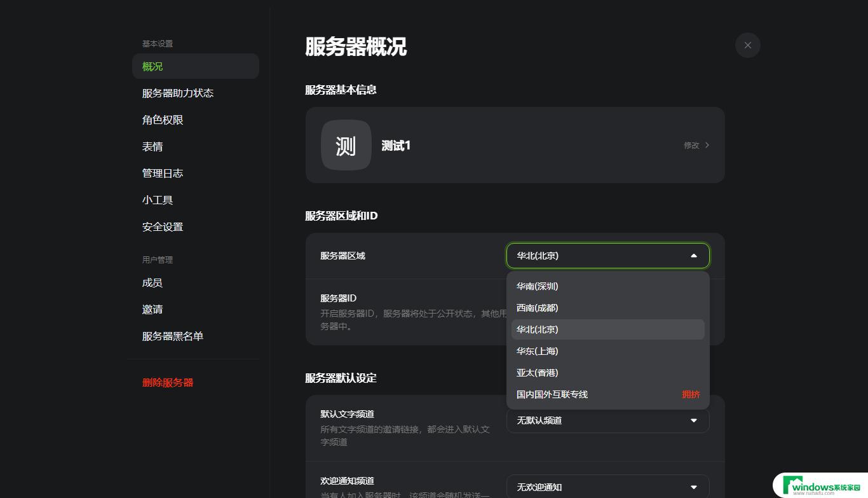Open 小工具 settings page
Viewport: 868px width, 498px height.
(x=196, y=200)
